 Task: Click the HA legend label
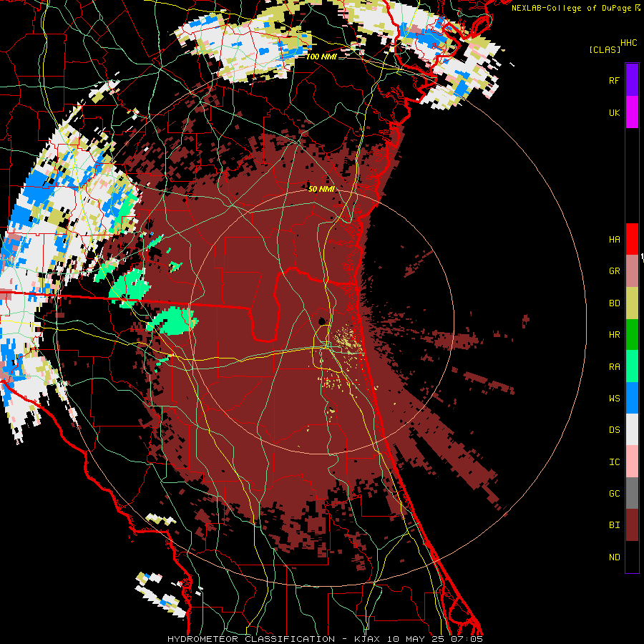[x=614, y=240]
